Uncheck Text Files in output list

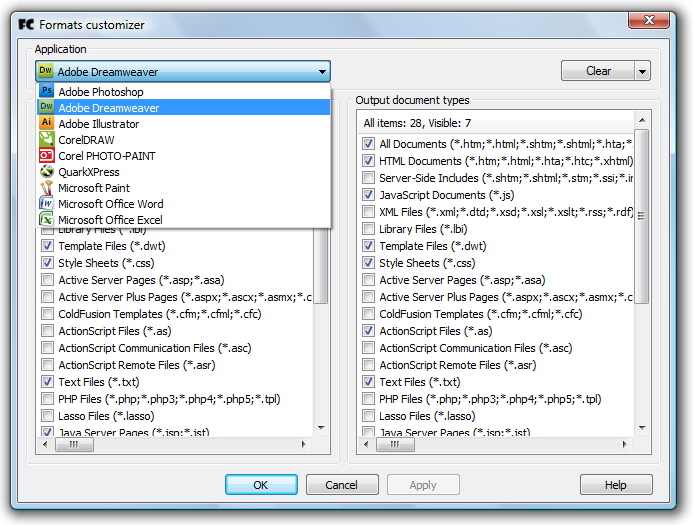368,381
